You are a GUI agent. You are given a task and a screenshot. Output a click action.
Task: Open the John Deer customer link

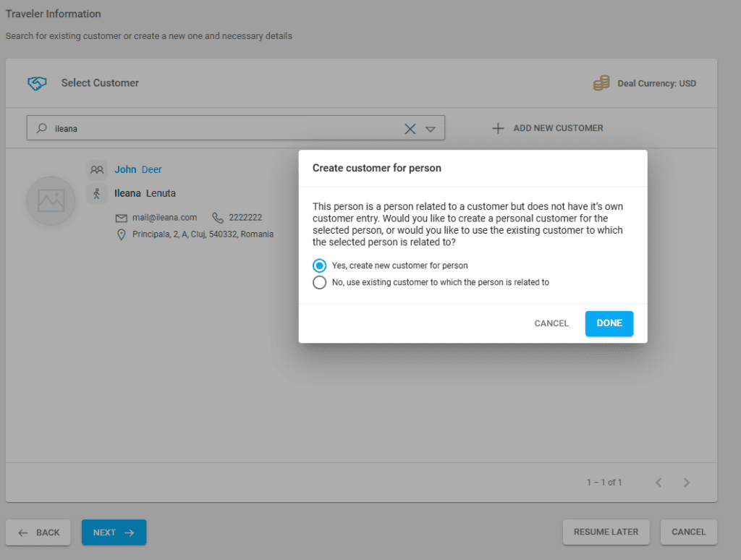137,170
